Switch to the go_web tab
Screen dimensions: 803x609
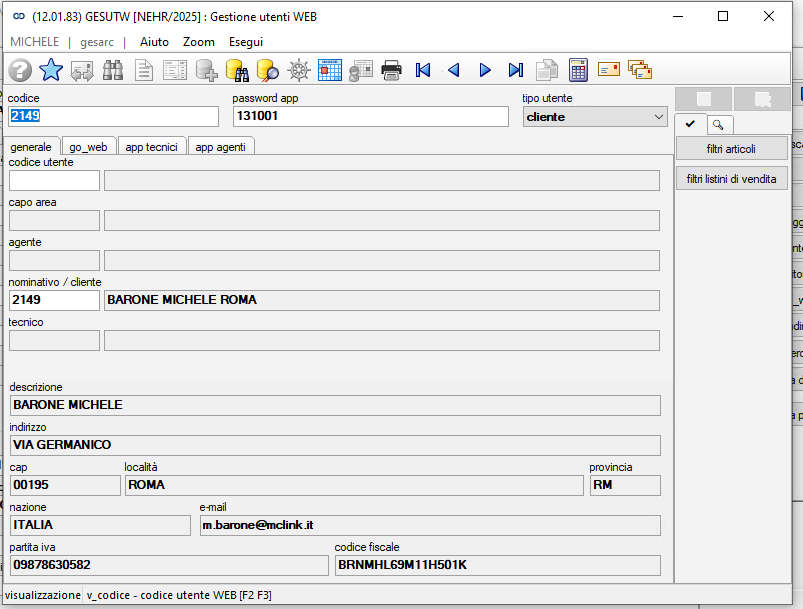pyautogui.click(x=88, y=147)
